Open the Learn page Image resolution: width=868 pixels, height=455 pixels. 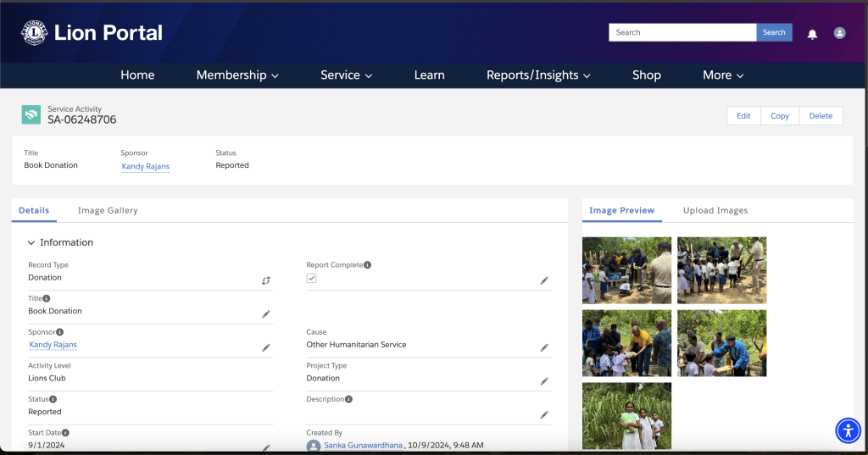429,75
